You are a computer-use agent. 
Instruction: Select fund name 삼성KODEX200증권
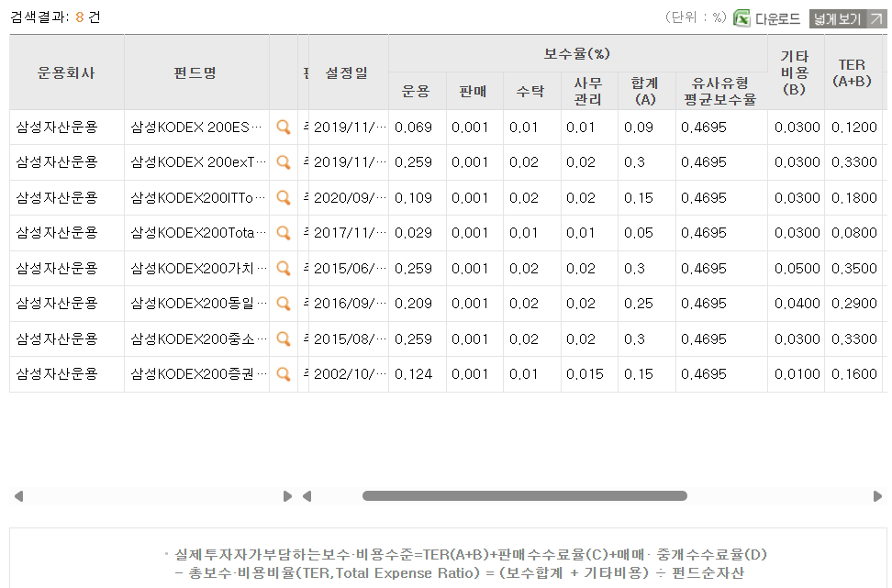coord(198,374)
